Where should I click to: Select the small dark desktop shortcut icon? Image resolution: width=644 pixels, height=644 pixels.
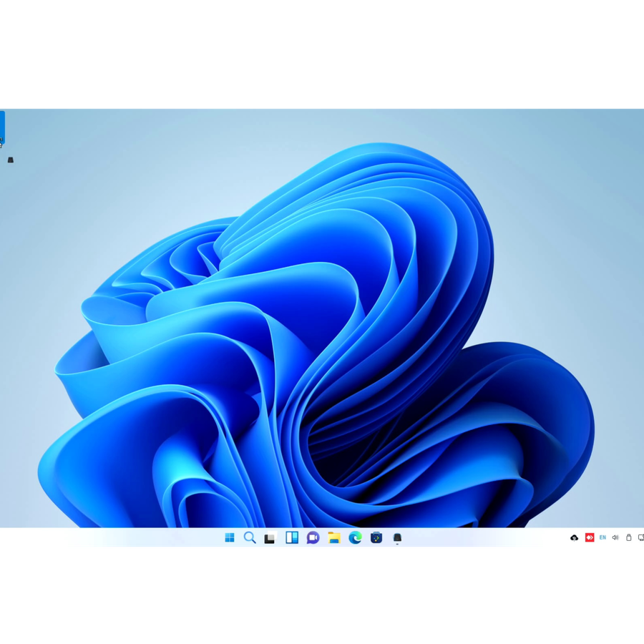[x=11, y=160]
